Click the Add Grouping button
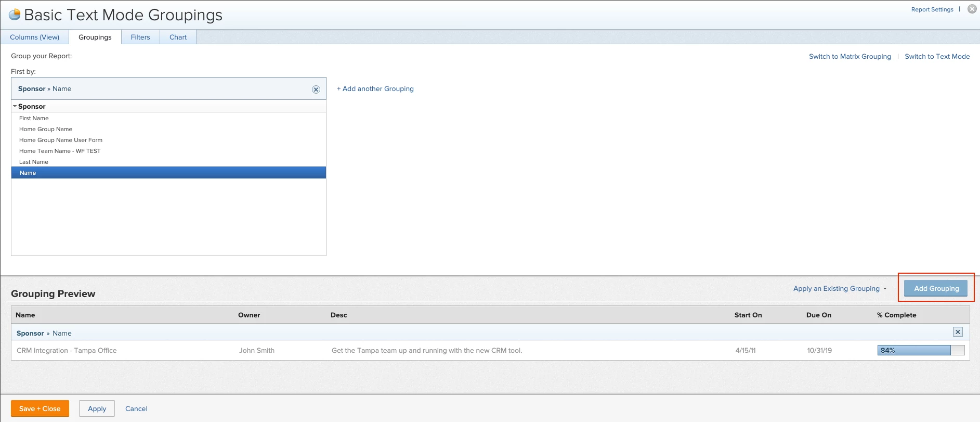Screen dimensions: 980x422 click(x=936, y=288)
